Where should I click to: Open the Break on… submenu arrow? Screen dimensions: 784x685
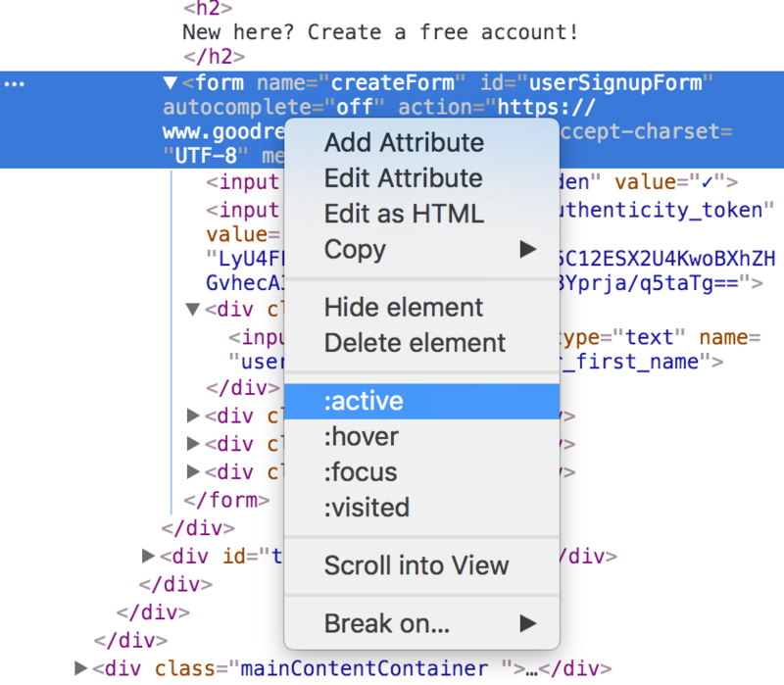coord(528,623)
